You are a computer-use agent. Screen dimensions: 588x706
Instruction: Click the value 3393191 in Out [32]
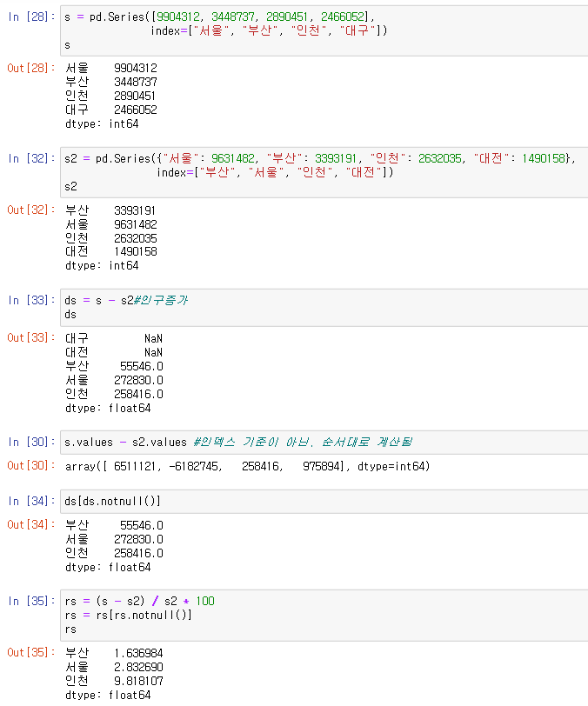pyautogui.click(x=135, y=210)
